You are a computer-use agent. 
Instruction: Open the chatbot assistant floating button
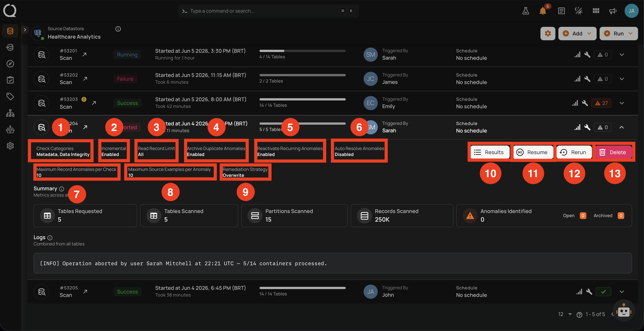pyautogui.click(x=623, y=311)
